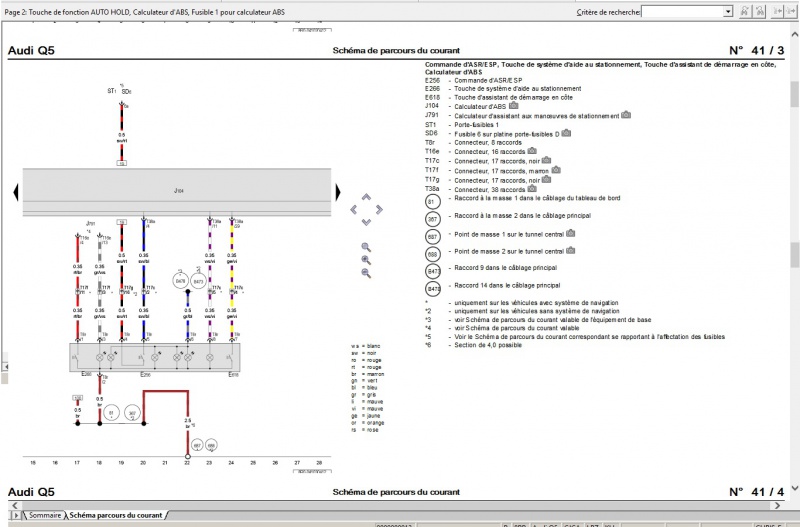This screenshot has width=800, height=527.
Task: Click the bottom magnifier zoom icon
Action: 366,273
